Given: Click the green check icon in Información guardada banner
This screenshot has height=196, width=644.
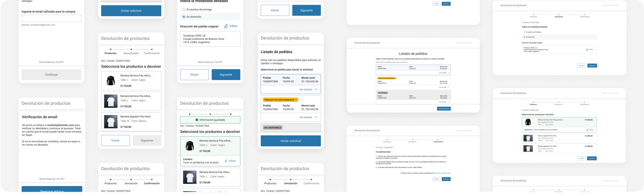Looking at the screenshot, I should (197, 120).
